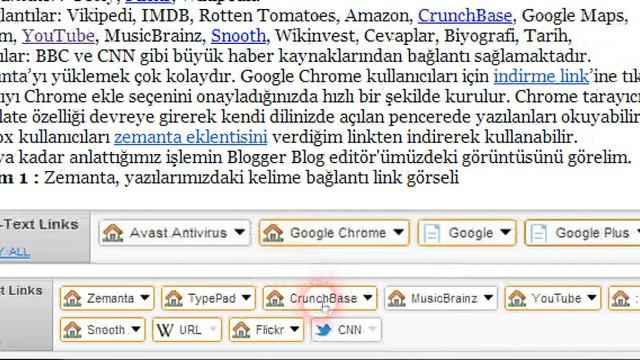
Task: Click the house icon on MusicBrainz chip
Action: 396,298
